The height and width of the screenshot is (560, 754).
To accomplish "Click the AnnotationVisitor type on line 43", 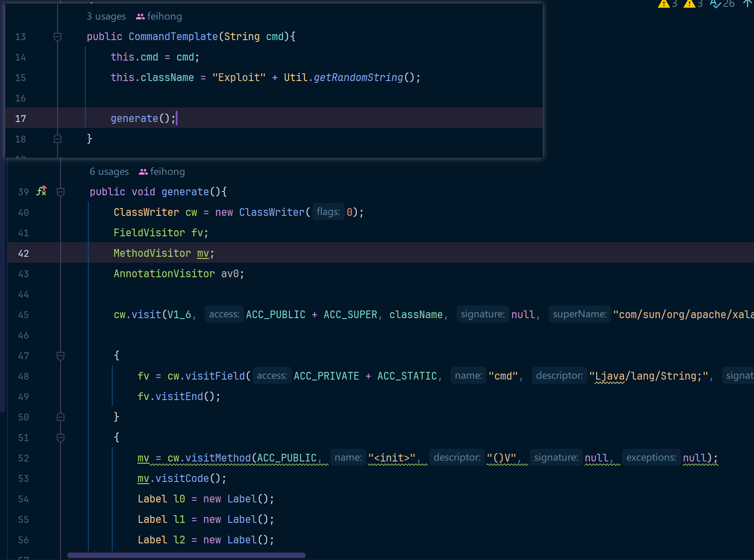I will click(x=164, y=274).
